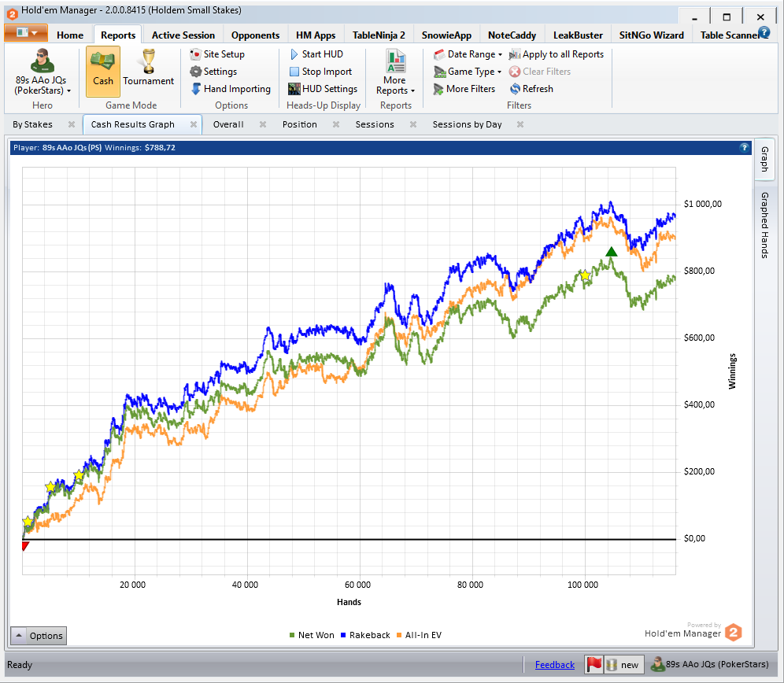784x683 pixels.
Task: Open the Date Range filter dropdown
Action: (468, 54)
